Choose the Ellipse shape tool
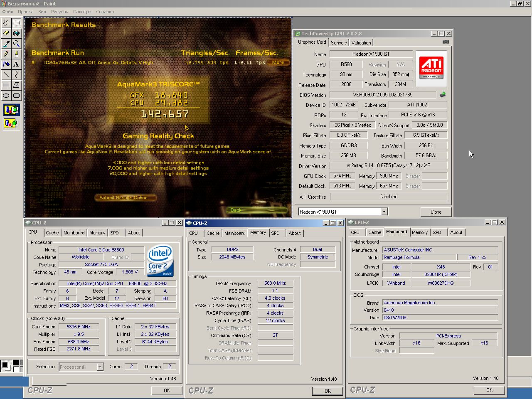The image size is (532, 399). tap(6, 95)
